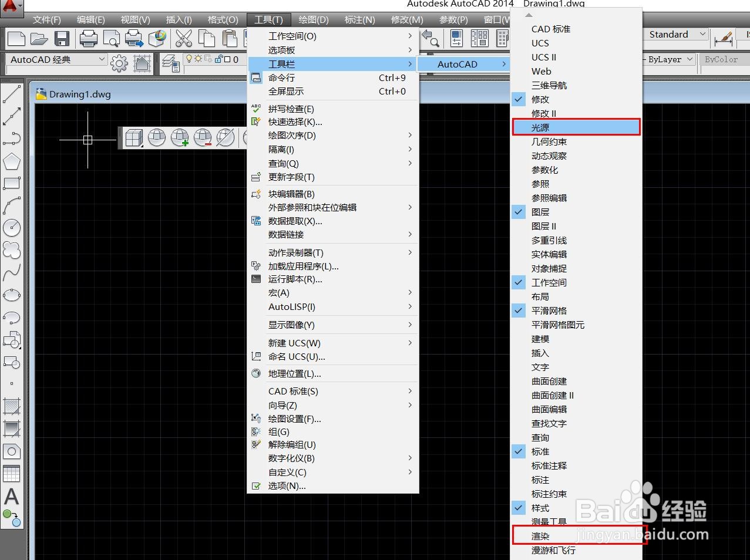Select the Arc tool
This screenshot has width=750, height=560.
coord(12,205)
